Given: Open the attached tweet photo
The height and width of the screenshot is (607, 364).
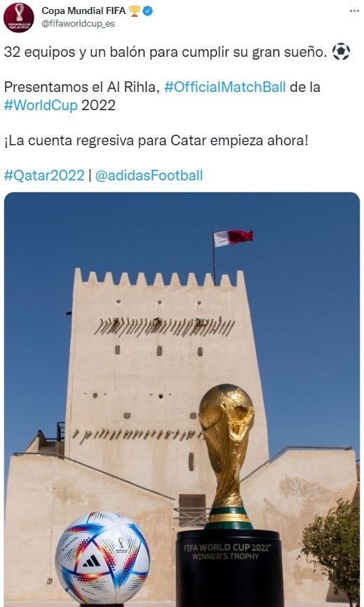Looking at the screenshot, I should (182, 399).
